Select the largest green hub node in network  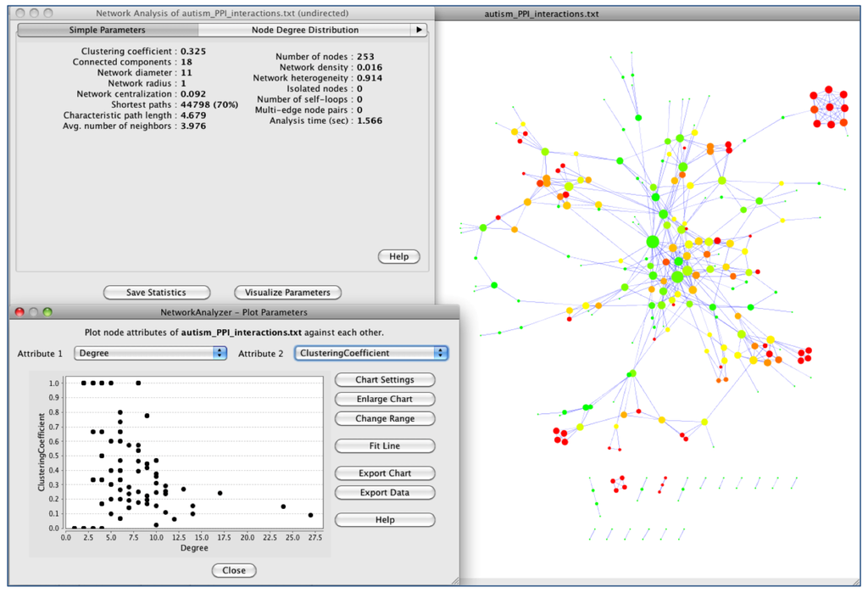click(x=652, y=242)
